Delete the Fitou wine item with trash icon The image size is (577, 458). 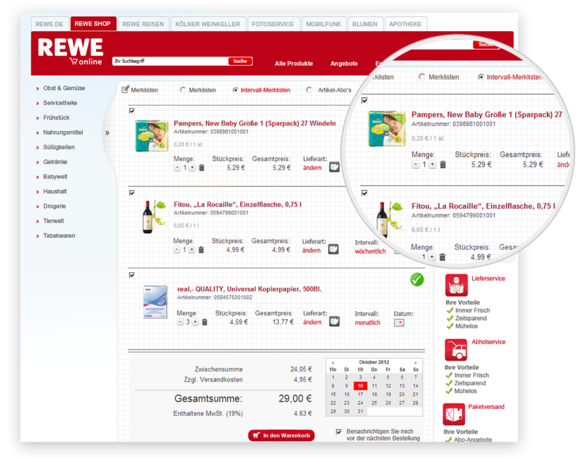pos(201,250)
